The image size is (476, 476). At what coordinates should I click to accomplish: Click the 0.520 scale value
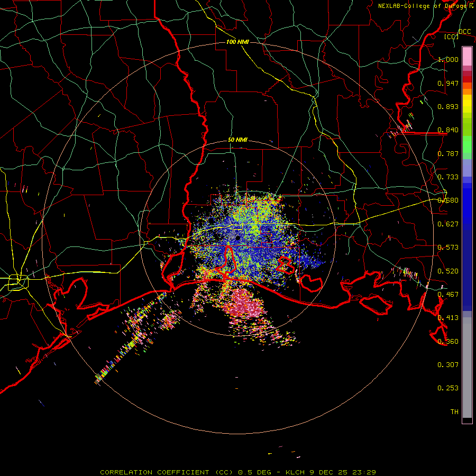coord(448,271)
